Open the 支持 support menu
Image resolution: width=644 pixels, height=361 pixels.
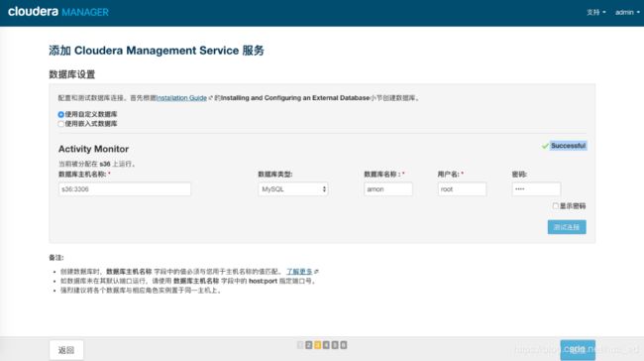click(x=595, y=12)
